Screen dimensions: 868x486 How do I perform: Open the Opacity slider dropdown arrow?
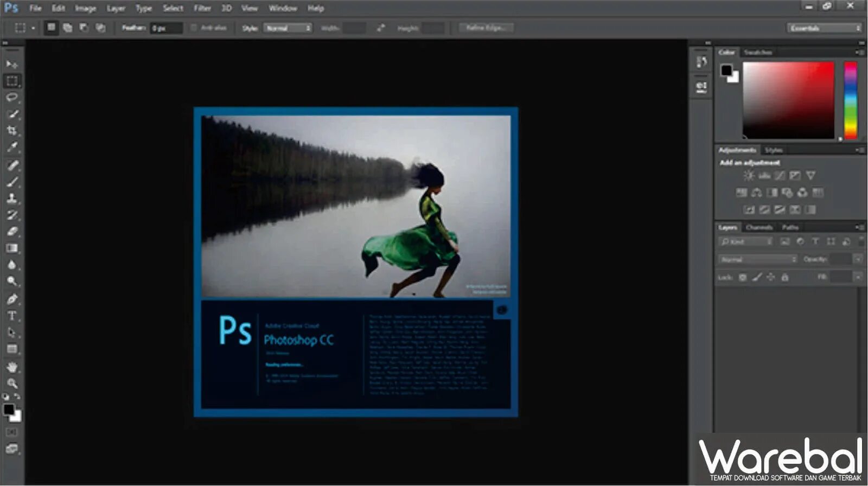pos(858,259)
